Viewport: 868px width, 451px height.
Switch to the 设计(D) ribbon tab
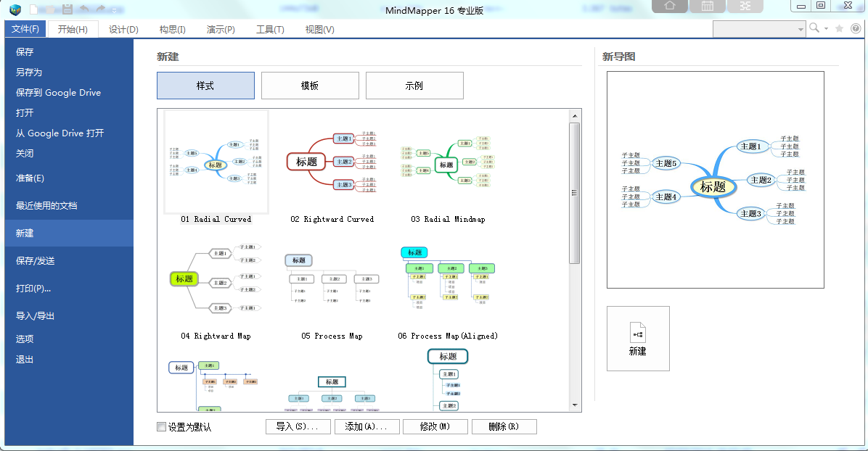123,29
